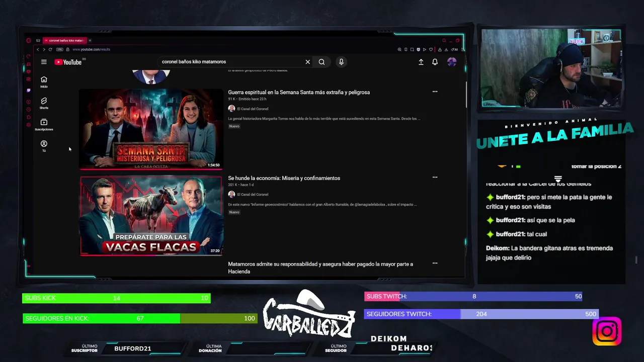Screen dimensions: 644x362
Task: Open Twitch in the Opera sidebar
Action: pyautogui.click(x=28, y=90)
